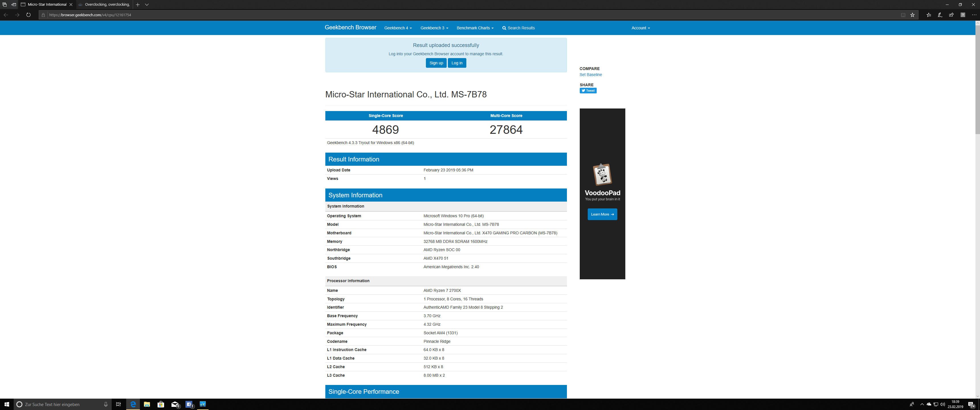The image size is (980, 410).
Task: Close the Micro-Star International tab
Action: [x=71, y=5]
